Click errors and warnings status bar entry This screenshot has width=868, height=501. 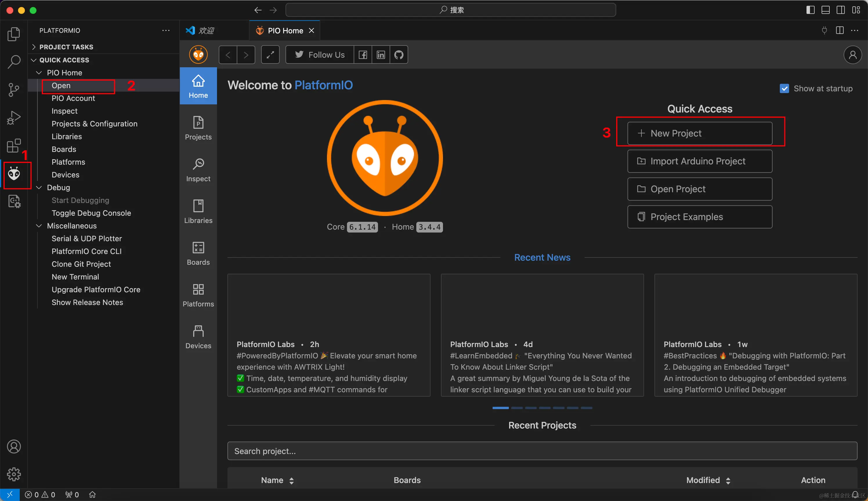tap(40, 494)
